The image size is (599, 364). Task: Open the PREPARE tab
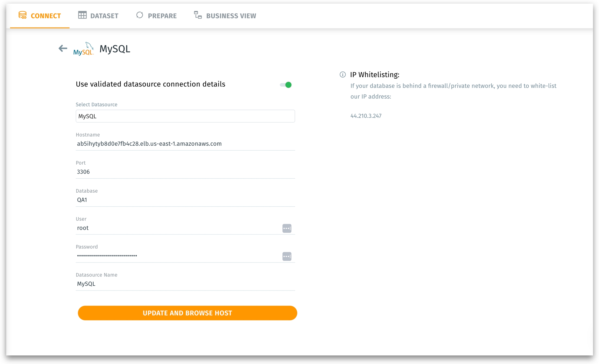click(x=162, y=16)
